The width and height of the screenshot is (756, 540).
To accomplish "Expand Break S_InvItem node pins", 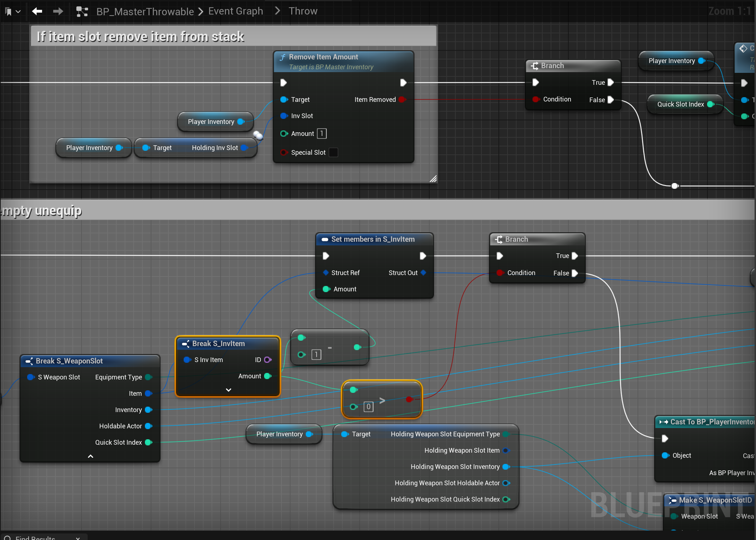I will pos(228,390).
